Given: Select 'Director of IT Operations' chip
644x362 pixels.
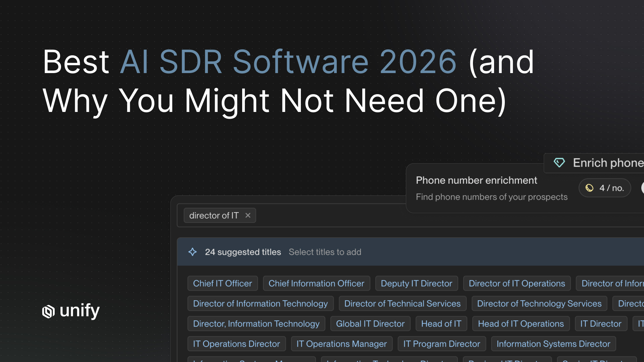Looking at the screenshot, I should pyautogui.click(x=517, y=284).
